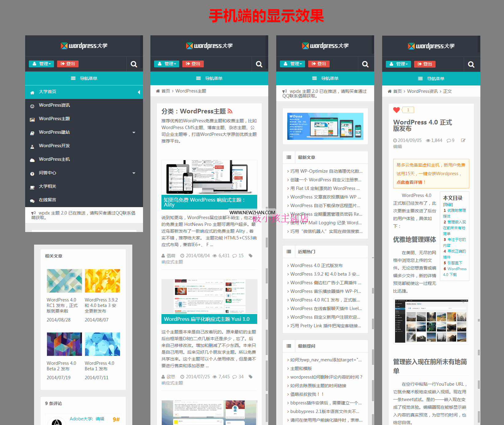
Task: Expand 导航菜单 bar in third phone
Action: coord(325,78)
